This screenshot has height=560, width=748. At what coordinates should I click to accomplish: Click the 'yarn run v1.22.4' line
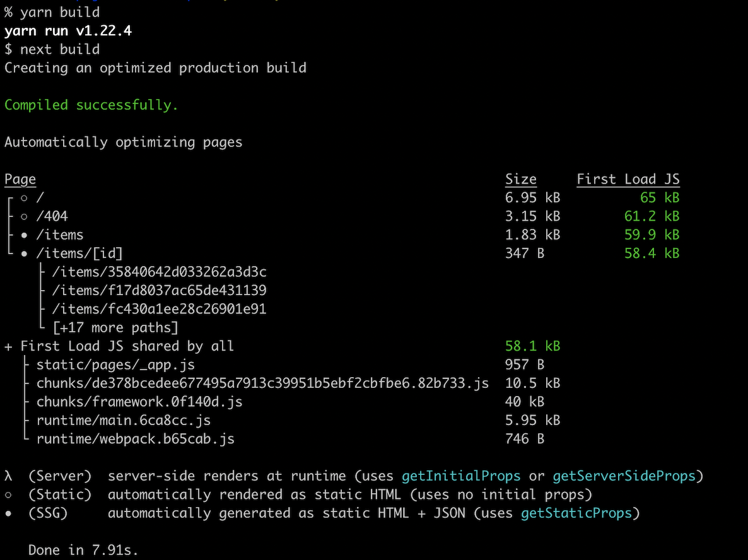[68, 31]
